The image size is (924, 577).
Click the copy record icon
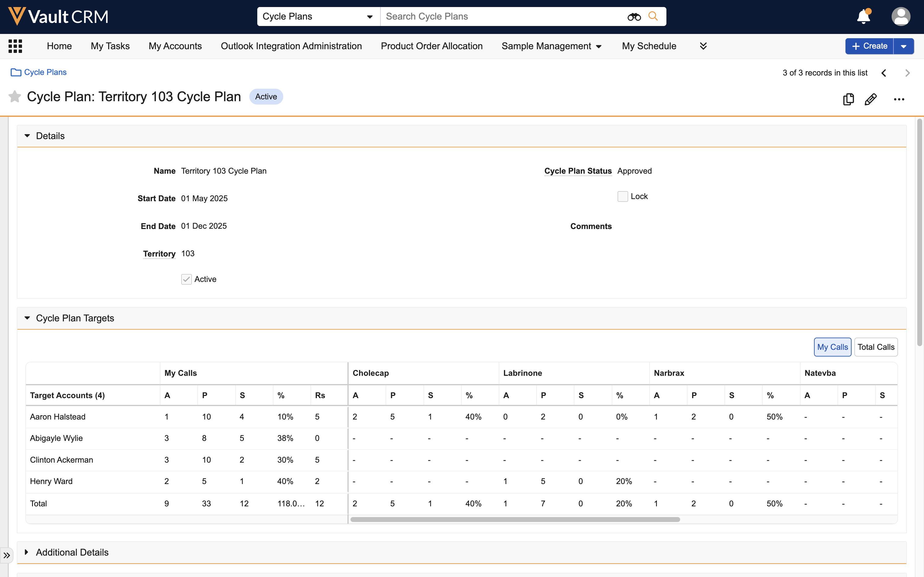click(848, 99)
